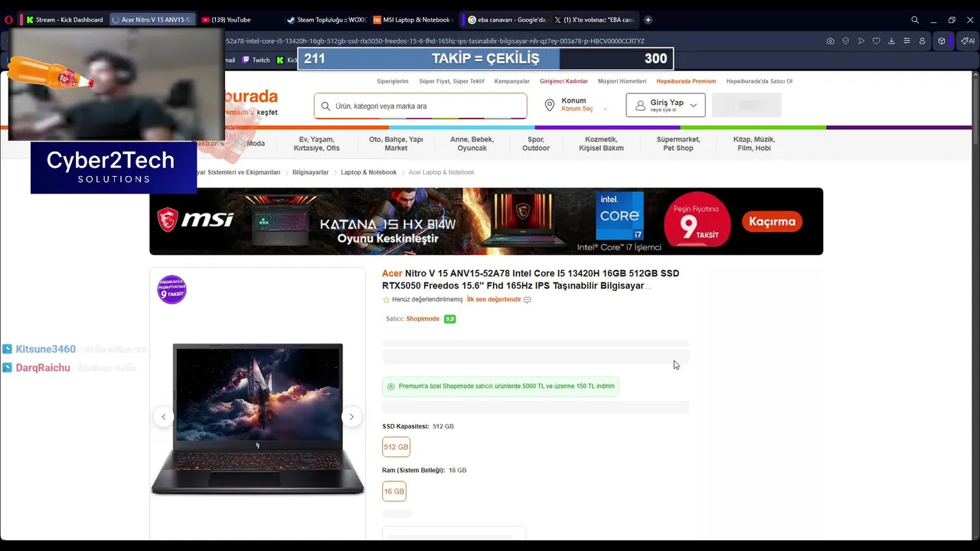Open the browser profile icon
The height and width of the screenshot is (551, 980).
click(922, 41)
